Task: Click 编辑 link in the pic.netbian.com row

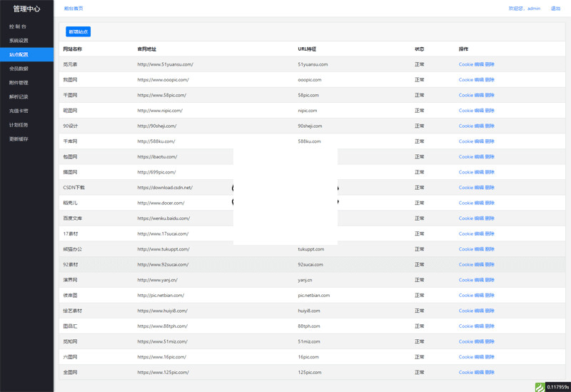Action: [479, 296]
